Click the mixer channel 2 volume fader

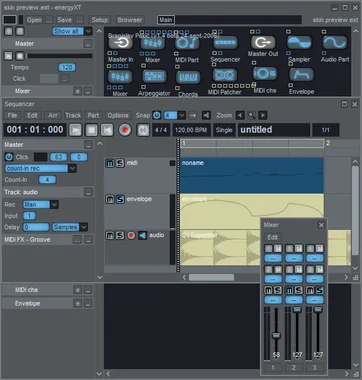pos(297,310)
